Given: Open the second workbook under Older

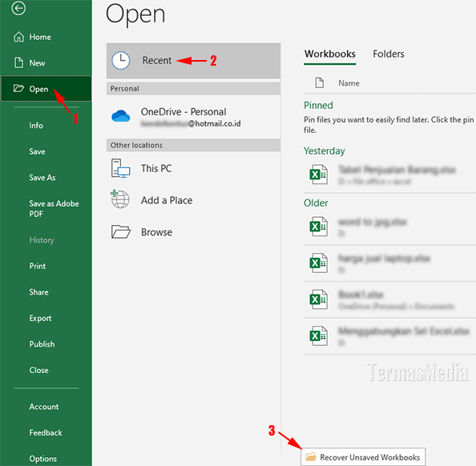Looking at the screenshot, I should point(389,263).
